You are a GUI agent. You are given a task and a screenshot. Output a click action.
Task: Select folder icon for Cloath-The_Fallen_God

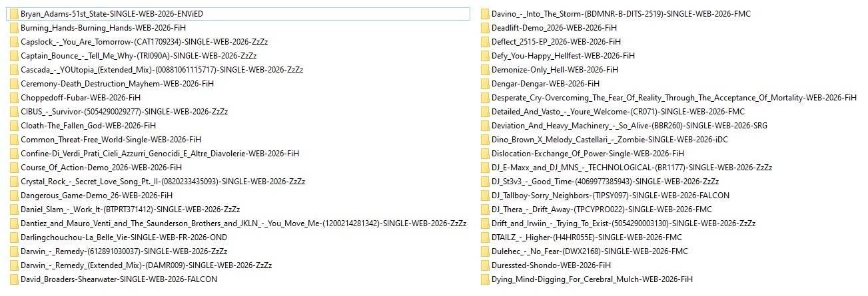pos(14,125)
